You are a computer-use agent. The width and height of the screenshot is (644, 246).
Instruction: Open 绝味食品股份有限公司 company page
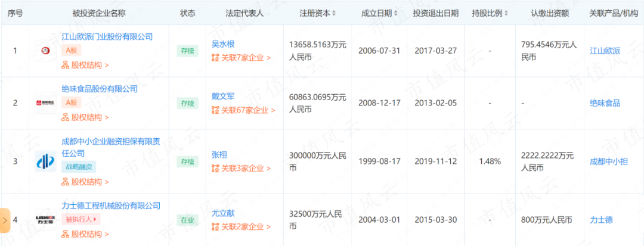click(100, 89)
